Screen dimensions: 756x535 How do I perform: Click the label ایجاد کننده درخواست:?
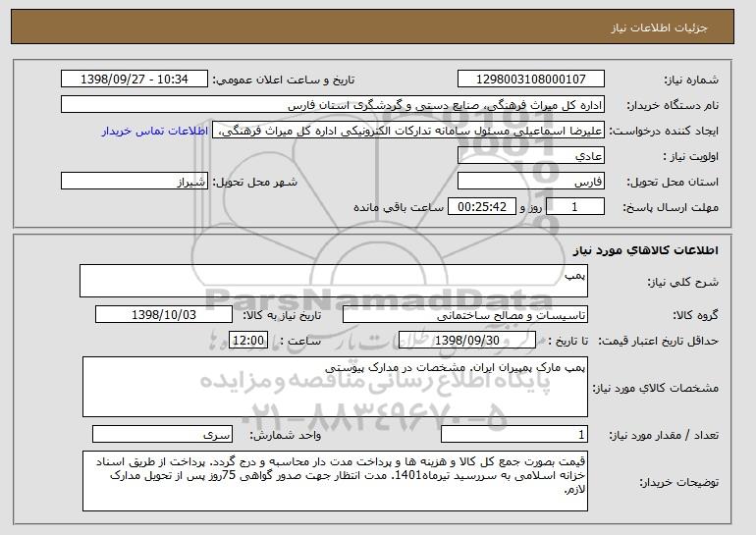(x=664, y=131)
